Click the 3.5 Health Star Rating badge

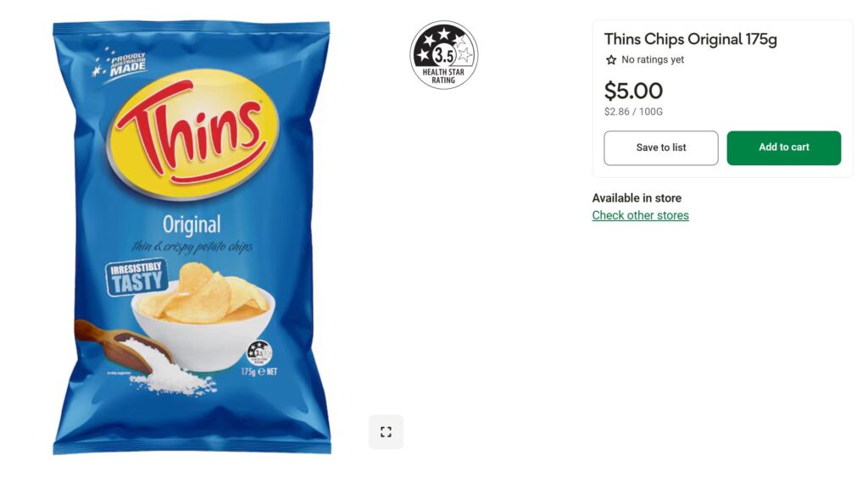(x=444, y=55)
